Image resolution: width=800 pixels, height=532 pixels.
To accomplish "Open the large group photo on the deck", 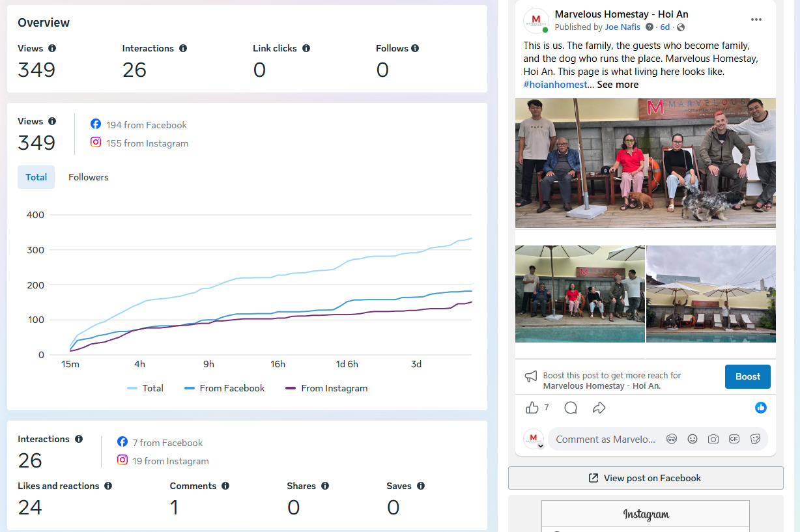I will tap(646, 163).
